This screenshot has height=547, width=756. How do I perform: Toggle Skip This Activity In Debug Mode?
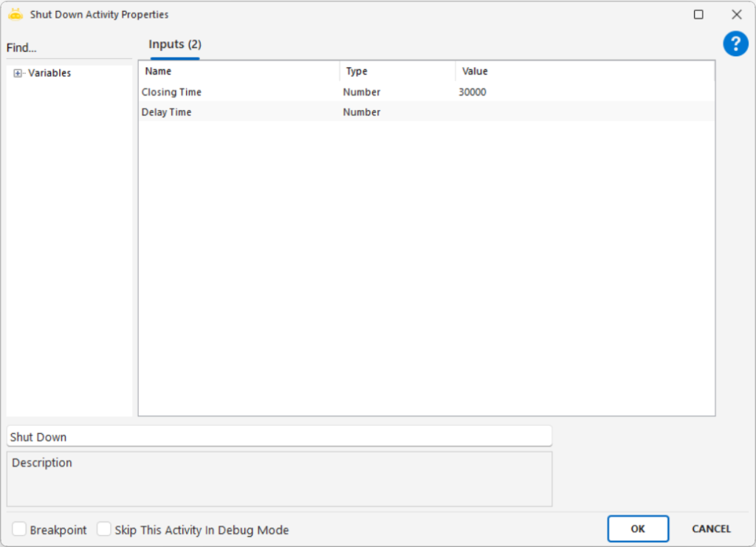coord(104,529)
